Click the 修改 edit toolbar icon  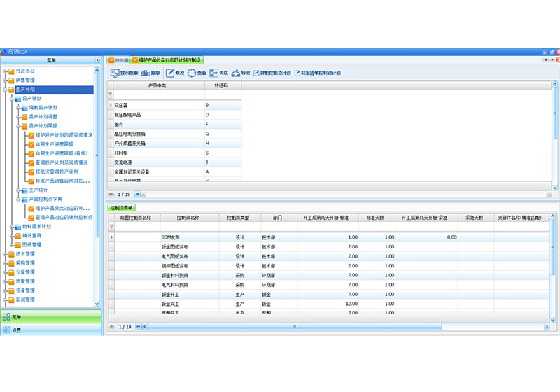tap(170, 73)
